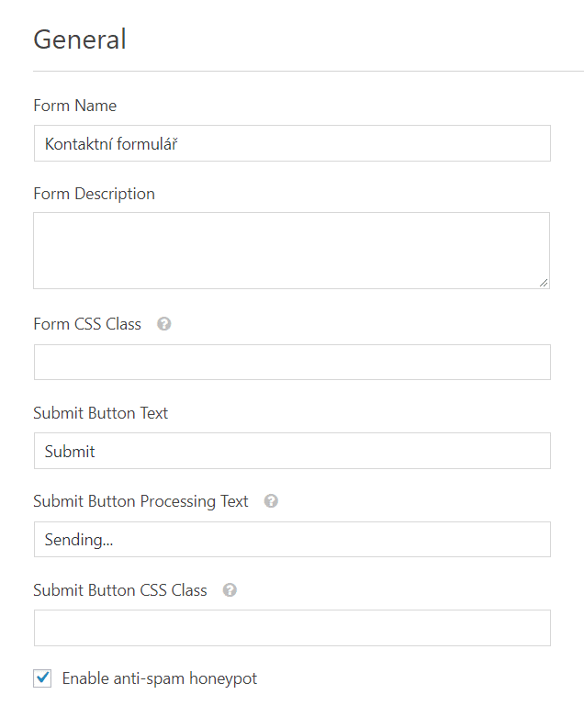View help icon beside Submit Button CSS Class
Viewport: 584px width, 728px height.
point(230,590)
